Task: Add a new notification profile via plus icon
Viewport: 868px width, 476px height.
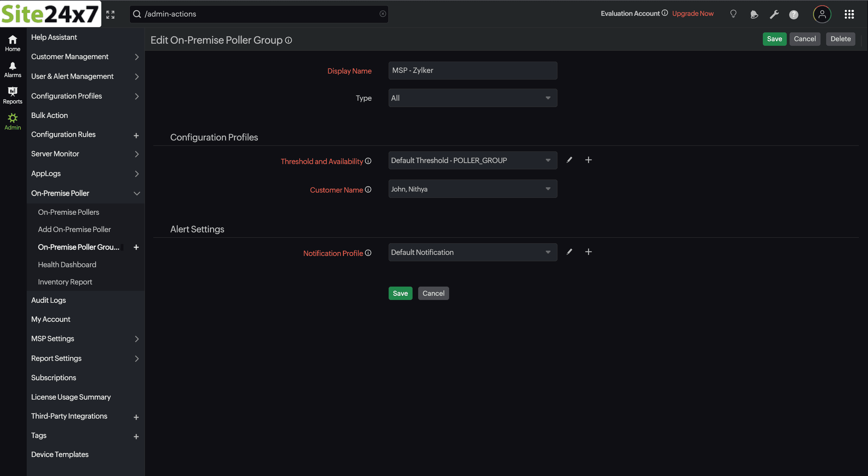Action: click(x=588, y=252)
